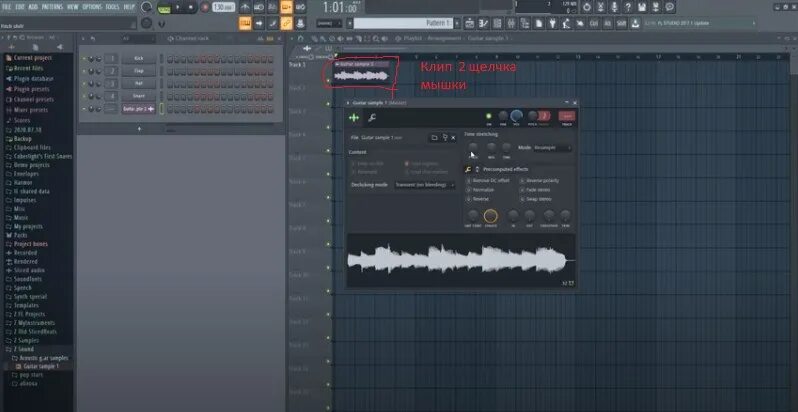Enable the Fade stereo option
798x412 pixels.
pyautogui.click(x=522, y=190)
